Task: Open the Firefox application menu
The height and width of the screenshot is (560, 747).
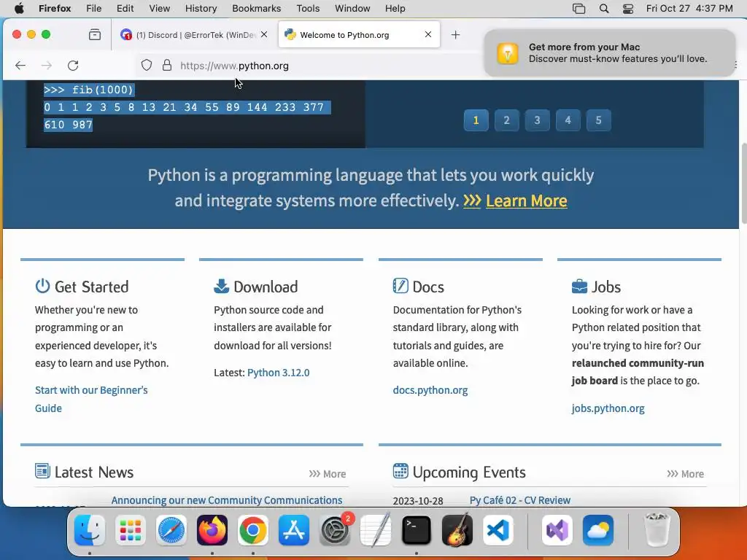Action: coord(55,8)
